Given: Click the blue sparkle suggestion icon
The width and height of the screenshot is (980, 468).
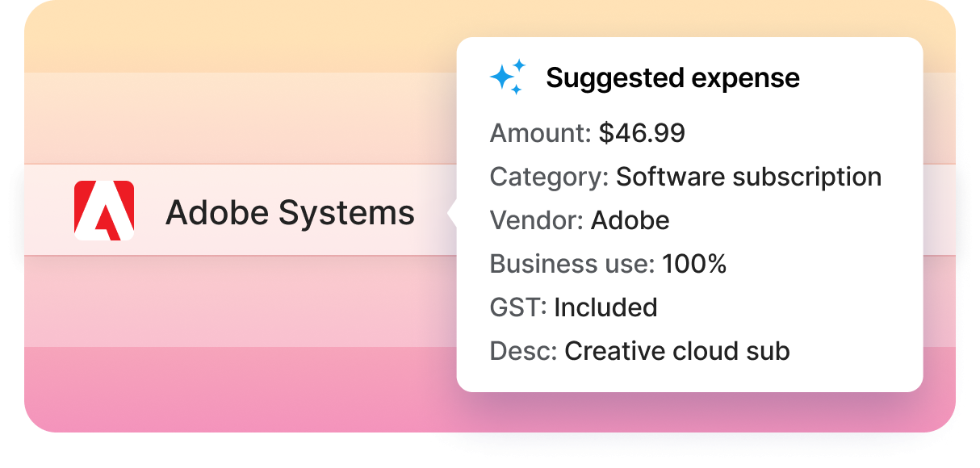Looking at the screenshot, I should (x=508, y=77).
